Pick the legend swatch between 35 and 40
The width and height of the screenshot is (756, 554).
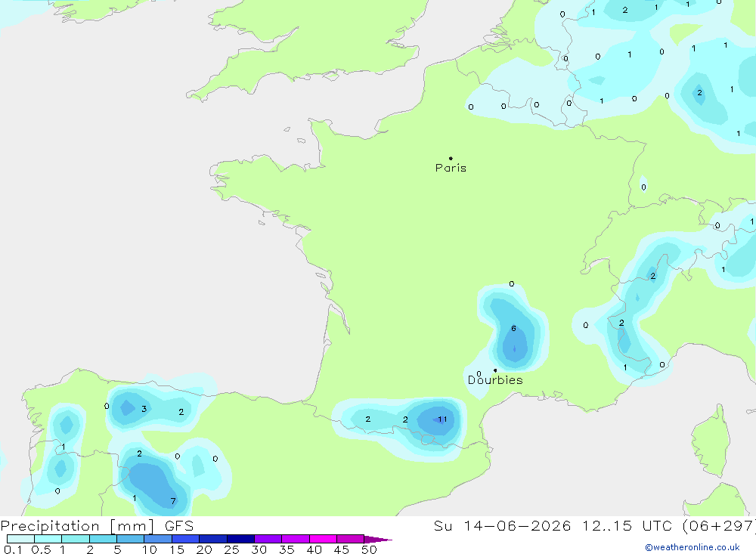click(296, 539)
